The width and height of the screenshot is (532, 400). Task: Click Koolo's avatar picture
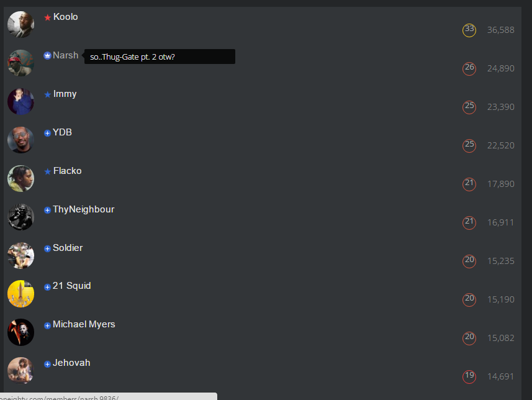[x=20, y=24]
